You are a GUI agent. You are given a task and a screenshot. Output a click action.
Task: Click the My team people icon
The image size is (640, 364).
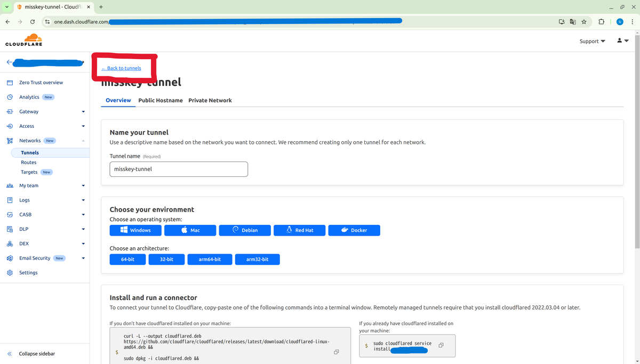click(x=10, y=185)
